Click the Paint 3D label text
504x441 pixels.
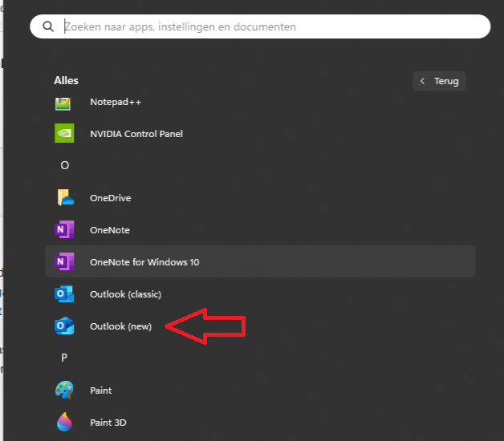[108, 423]
